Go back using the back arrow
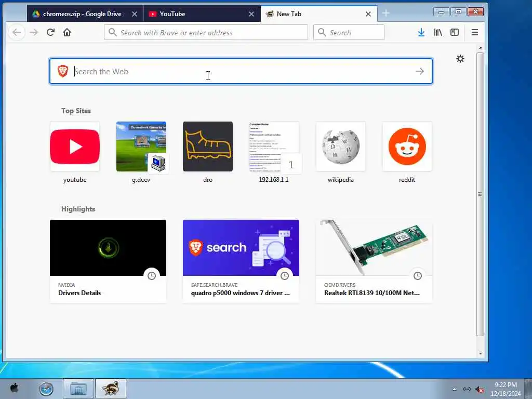 point(17,33)
